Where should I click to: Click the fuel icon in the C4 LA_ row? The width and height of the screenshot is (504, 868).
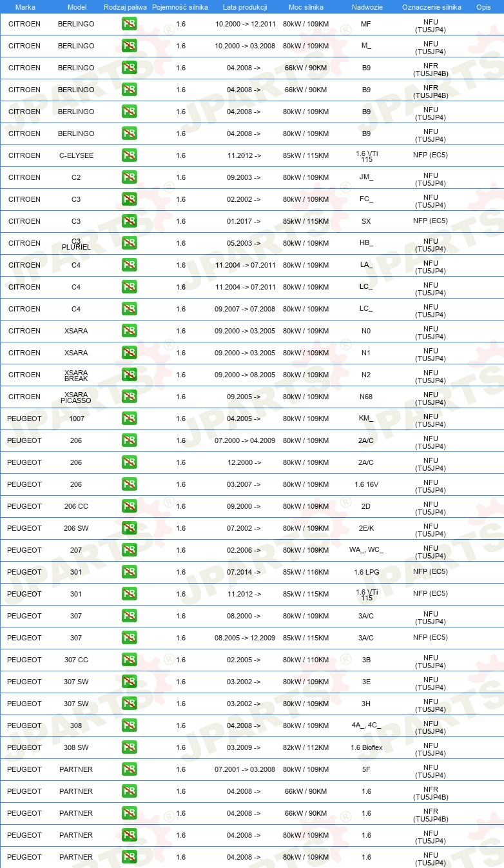point(129,265)
